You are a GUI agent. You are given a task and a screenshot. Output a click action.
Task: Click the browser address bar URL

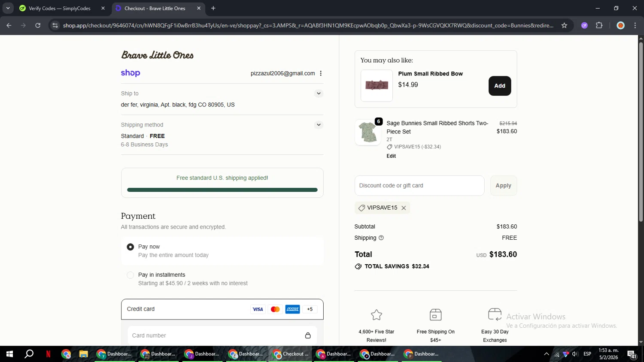click(308, 25)
